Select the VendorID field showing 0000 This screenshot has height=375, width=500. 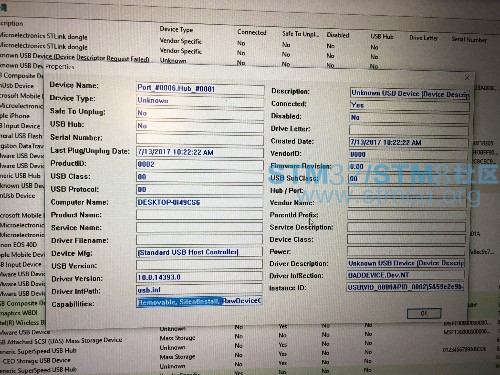[408, 155]
